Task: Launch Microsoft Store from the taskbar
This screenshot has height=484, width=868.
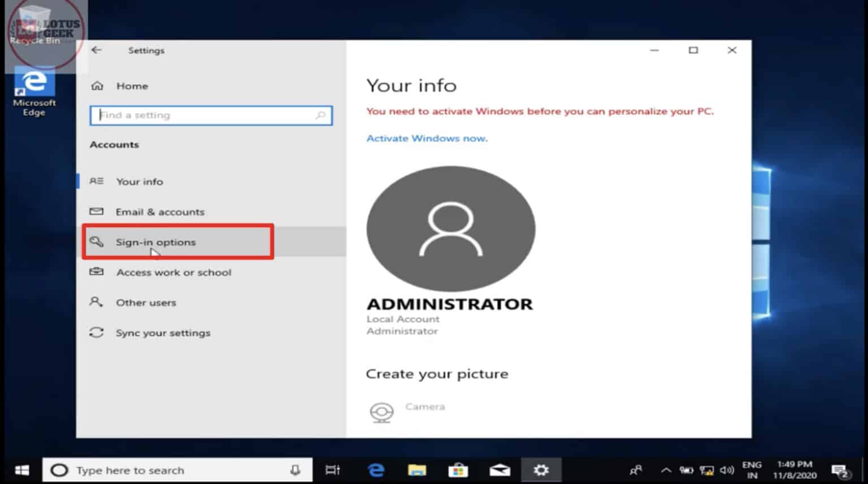Action: coord(458,470)
